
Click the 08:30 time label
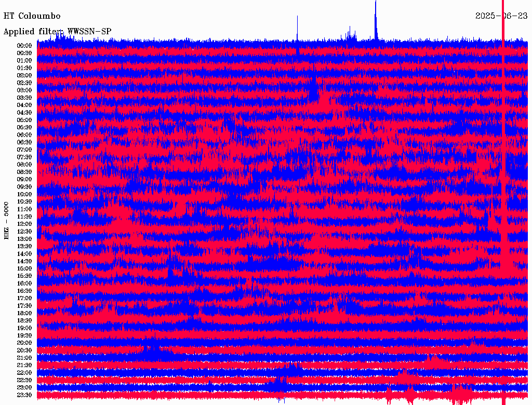pyautogui.click(x=24, y=172)
